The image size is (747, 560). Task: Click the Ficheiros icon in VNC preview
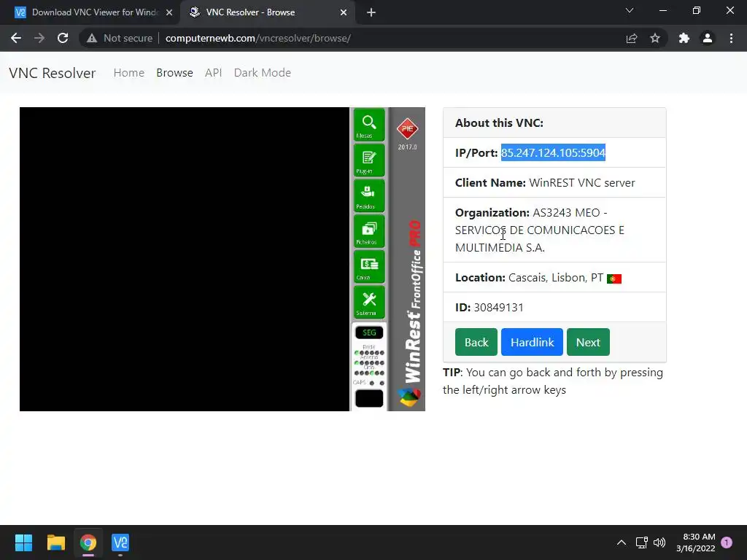[368, 231]
